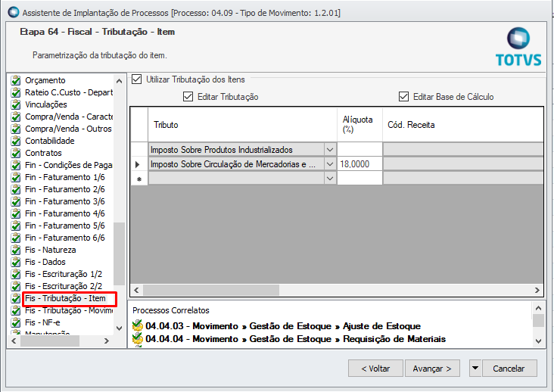Open the Tributo dropdown in the new empty row
554x392 pixels.
click(330, 179)
